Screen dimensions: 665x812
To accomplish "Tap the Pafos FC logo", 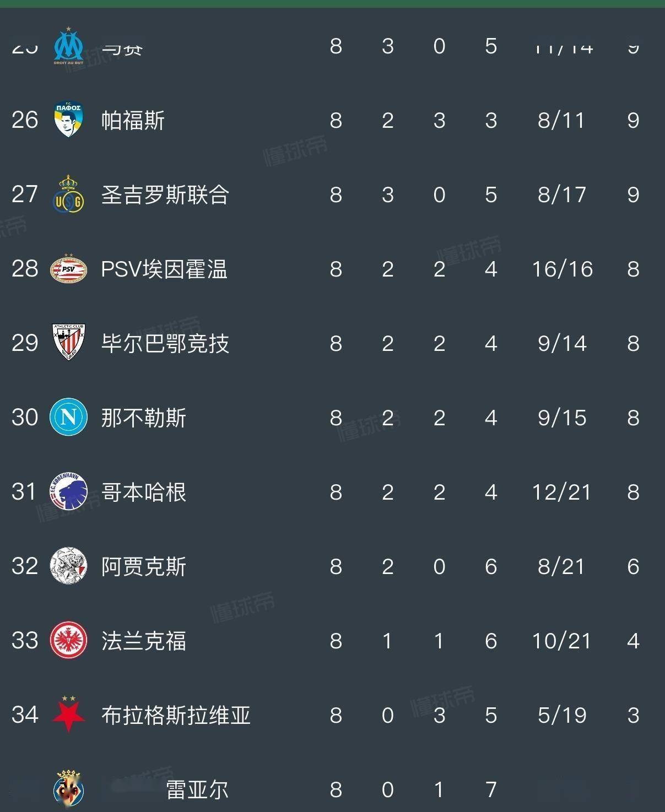I will pos(68,120).
